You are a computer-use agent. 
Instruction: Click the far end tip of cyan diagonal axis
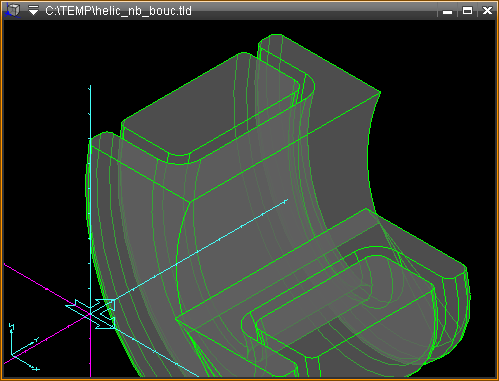pyautogui.click(x=286, y=201)
